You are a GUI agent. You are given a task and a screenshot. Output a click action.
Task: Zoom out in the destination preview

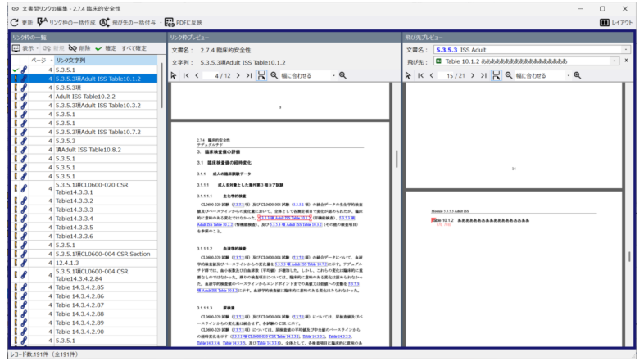click(x=509, y=75)
